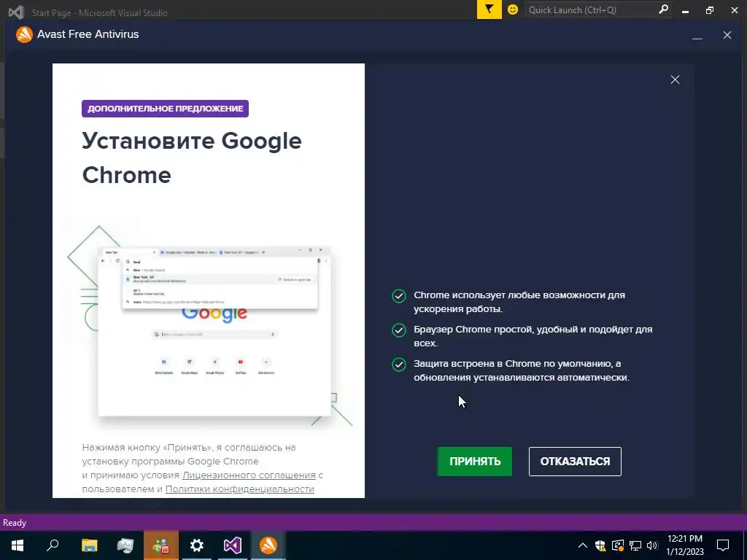Viewport: 747px width, 560px height.
Task: Click the Установите Google Chrome heading
Action: (x=192, y=157)
